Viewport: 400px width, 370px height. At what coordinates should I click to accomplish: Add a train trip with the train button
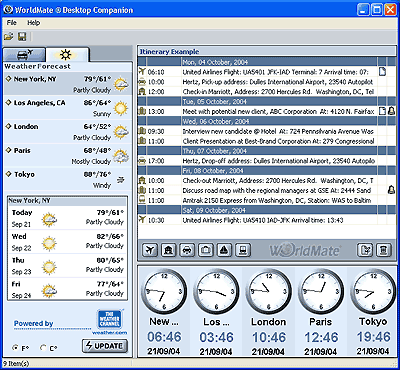click(243, 250)
